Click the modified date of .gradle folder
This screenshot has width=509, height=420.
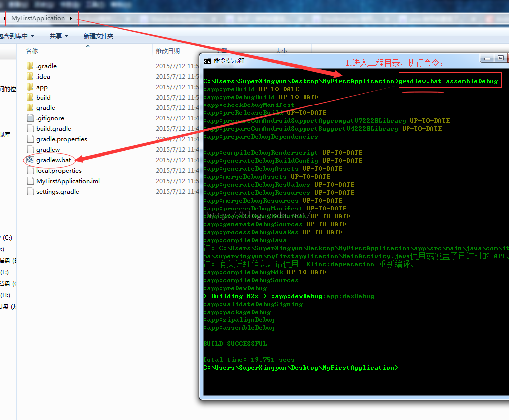click(x=177, y=66)
